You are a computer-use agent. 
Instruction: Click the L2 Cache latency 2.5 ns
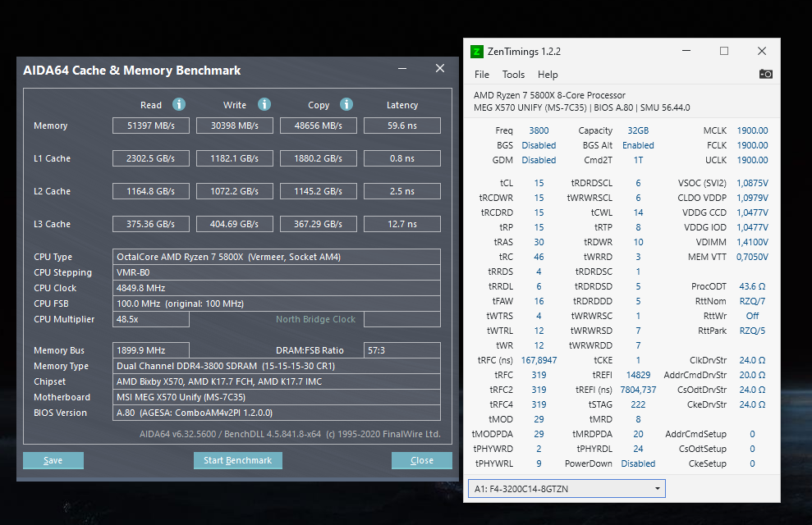[x=402, y=191]
